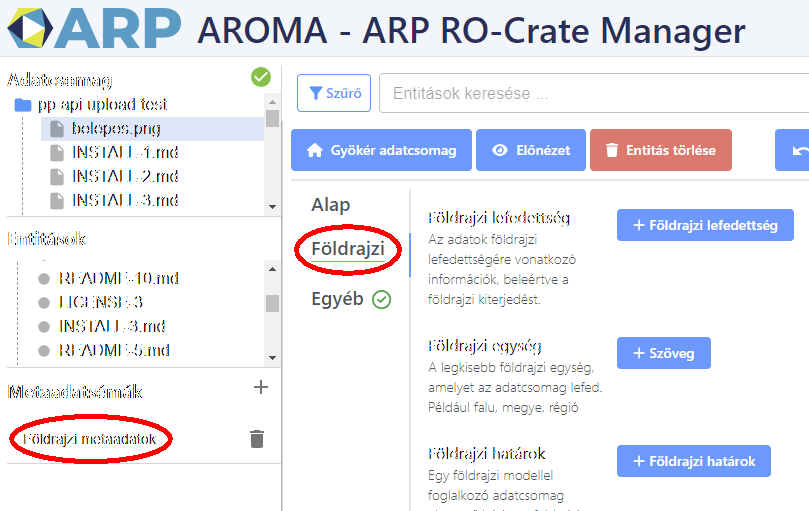Viewport: 809px width, 511px height.
Task: Add a Földrajzi lefedettség entry
Action: [705, 225]
